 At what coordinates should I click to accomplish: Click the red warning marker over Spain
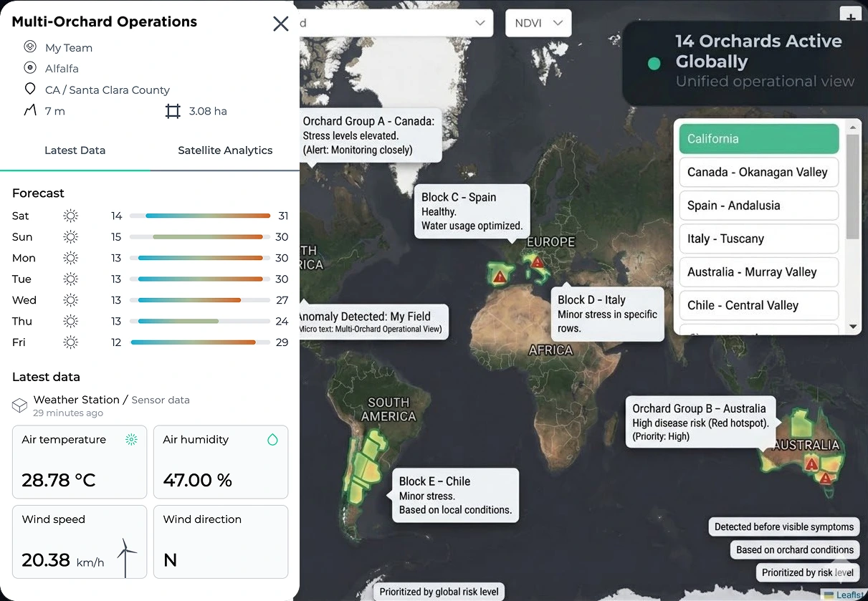click(500, 277)
